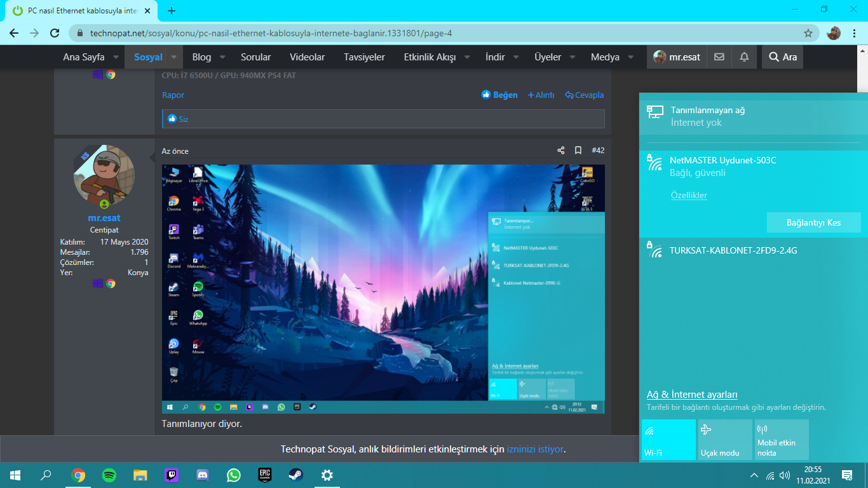Open a new Chrome tab

pos(172,11)
